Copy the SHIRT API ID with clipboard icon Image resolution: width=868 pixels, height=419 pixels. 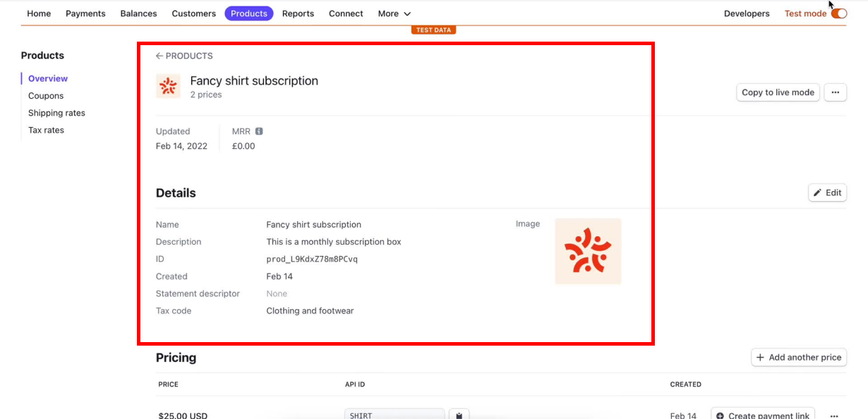(459, 415)
